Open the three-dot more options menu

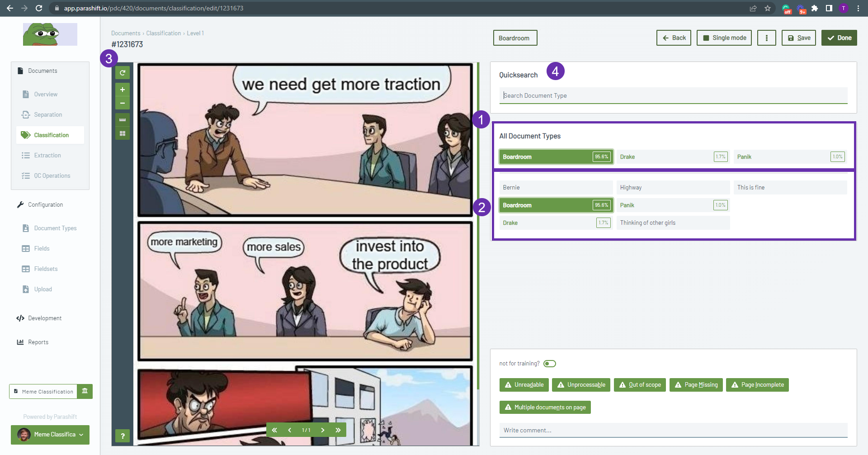[767, 38]
